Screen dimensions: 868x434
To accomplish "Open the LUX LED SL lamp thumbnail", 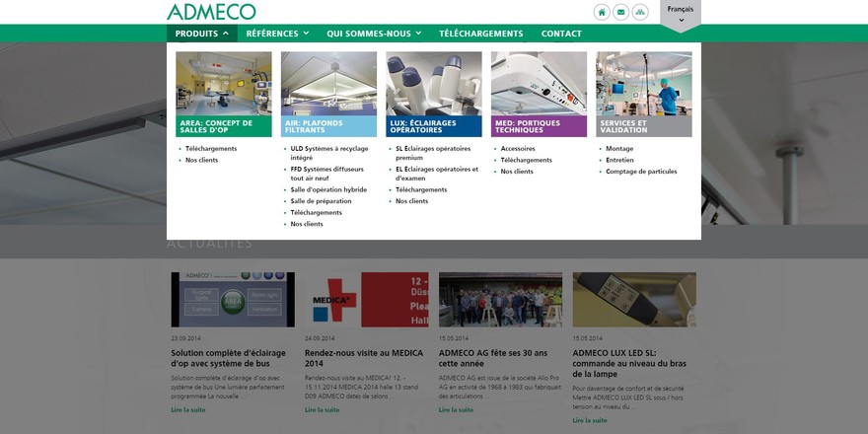I will [634, 300].
